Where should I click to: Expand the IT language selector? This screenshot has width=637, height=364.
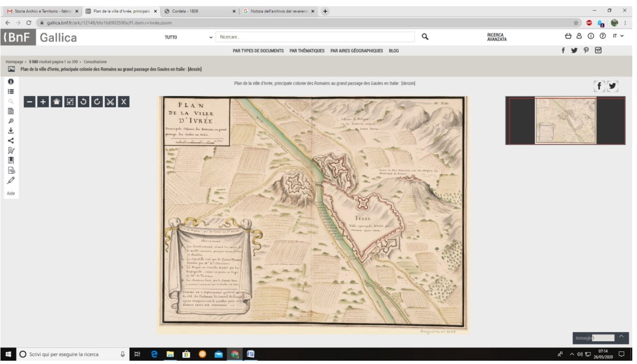click(618, 36)
